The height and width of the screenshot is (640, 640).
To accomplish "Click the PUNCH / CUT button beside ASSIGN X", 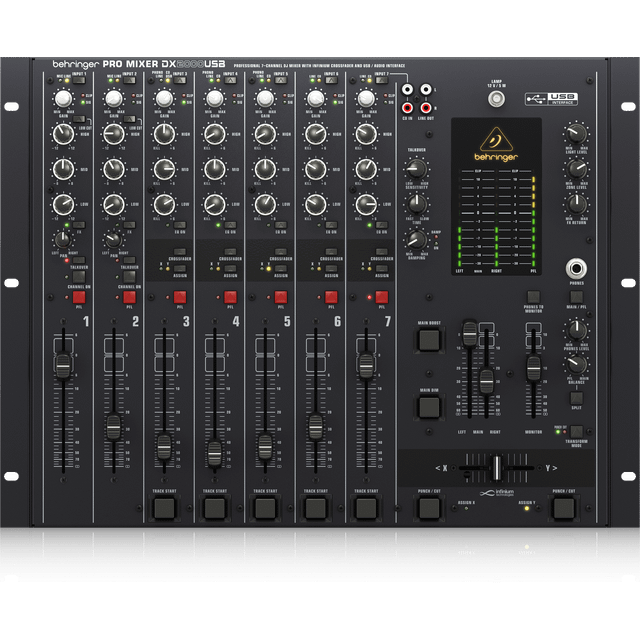I will [x=429, y=508].
